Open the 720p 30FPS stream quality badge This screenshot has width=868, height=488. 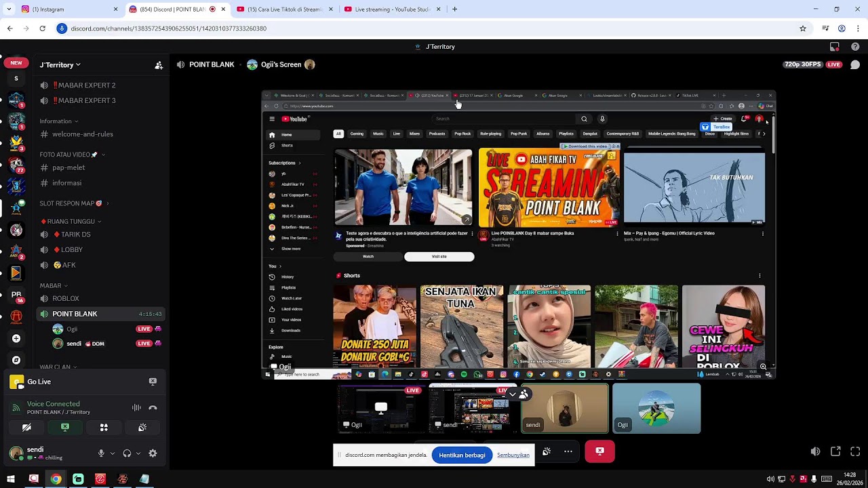click(x=803, y=64)
